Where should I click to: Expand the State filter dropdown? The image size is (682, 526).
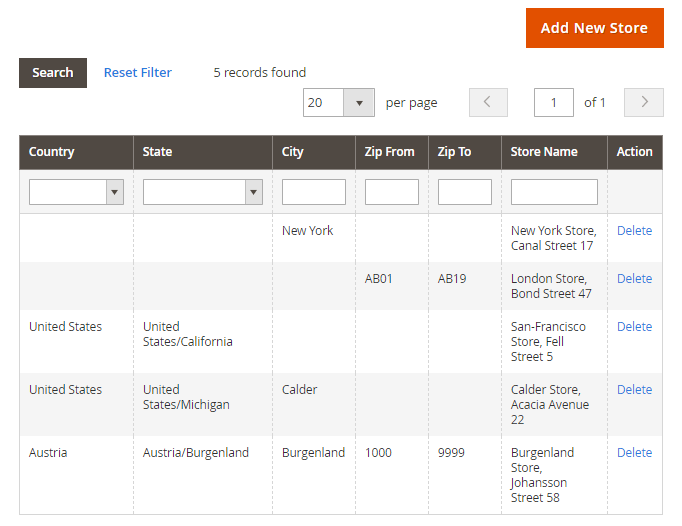203,192
